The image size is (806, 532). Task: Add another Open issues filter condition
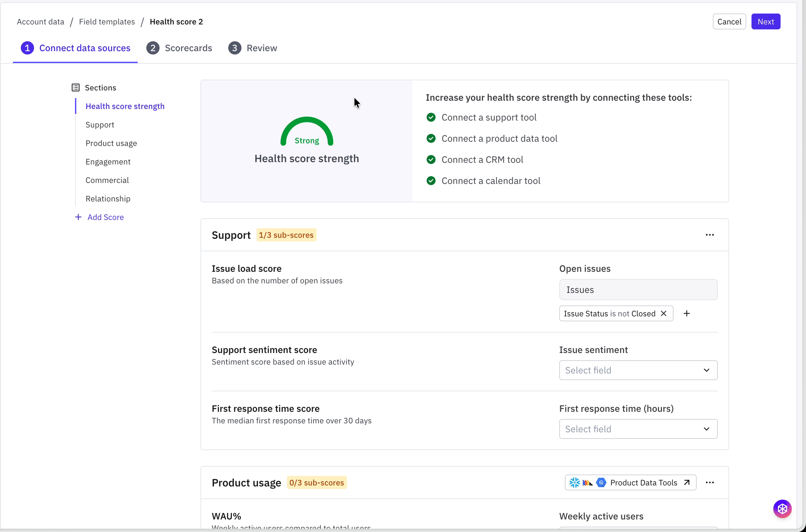pos(686,313)
